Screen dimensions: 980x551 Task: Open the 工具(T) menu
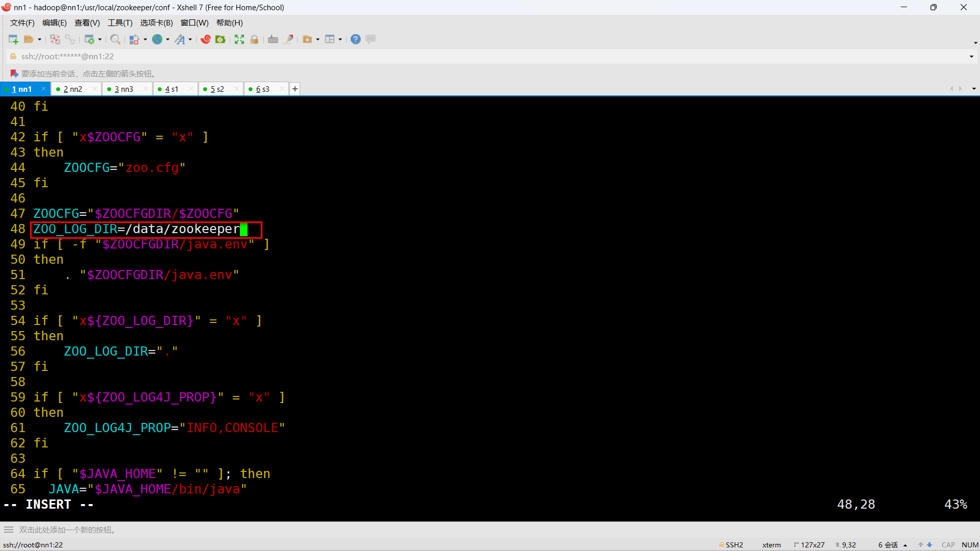[x=120, y=23]
